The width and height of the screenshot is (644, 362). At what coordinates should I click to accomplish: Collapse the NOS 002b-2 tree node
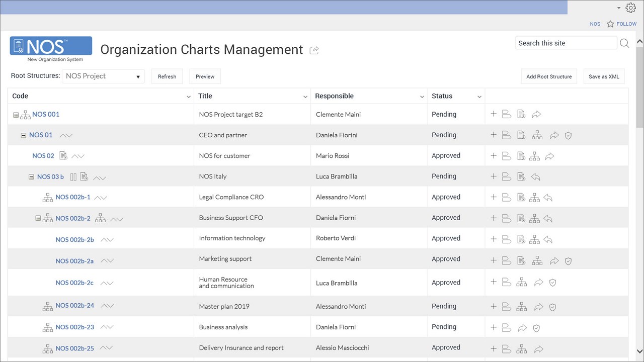[x=38, y=218]
